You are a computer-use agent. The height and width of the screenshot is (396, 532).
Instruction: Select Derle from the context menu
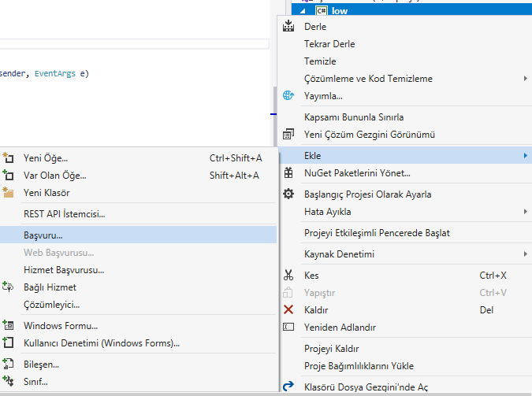[405, 27]
